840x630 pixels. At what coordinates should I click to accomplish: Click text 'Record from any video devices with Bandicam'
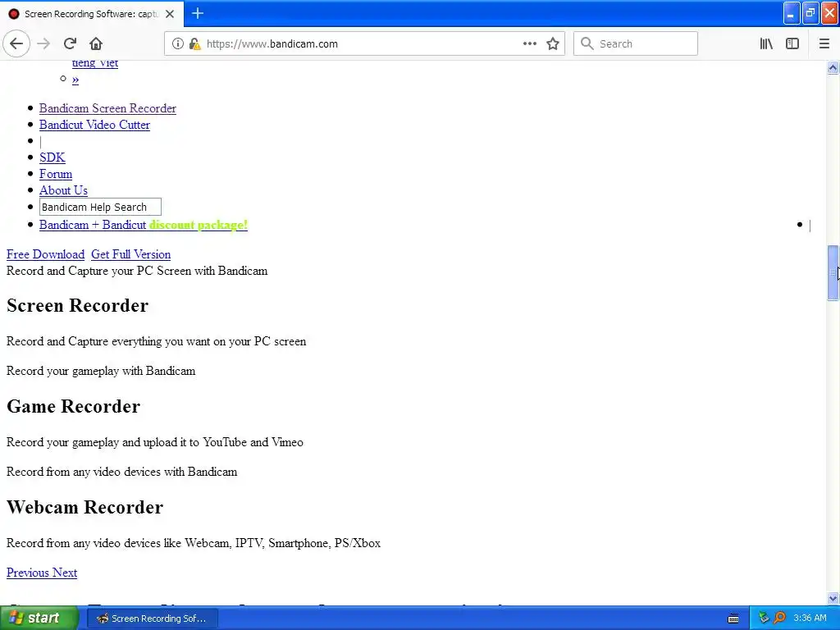[x=121, y=472]
